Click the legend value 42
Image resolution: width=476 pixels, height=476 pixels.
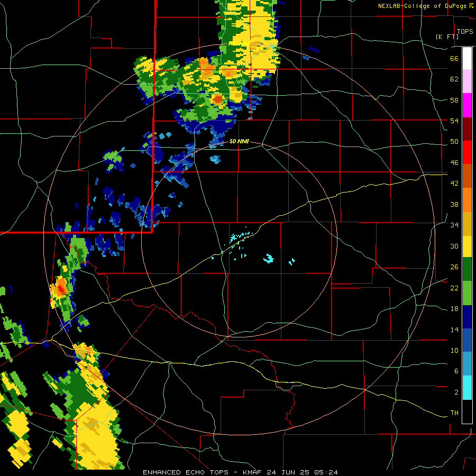coord(454,184)
